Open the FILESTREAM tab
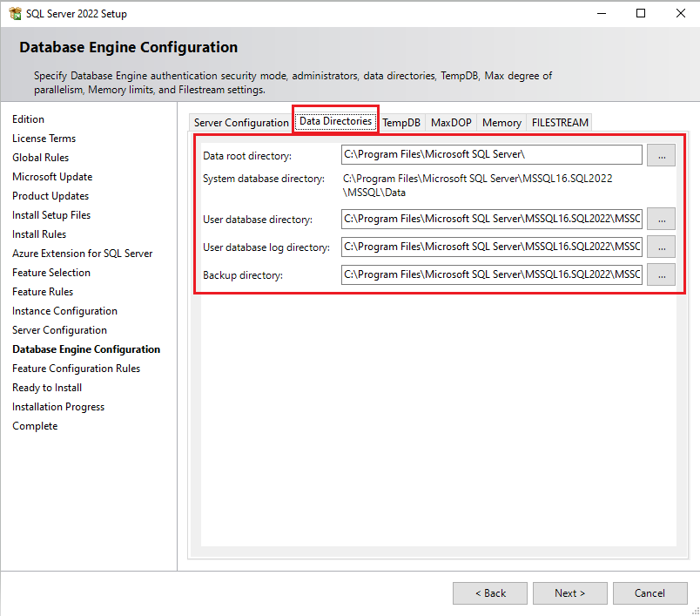The width and height of the screenshot is (700, 616). click(560, 123)
